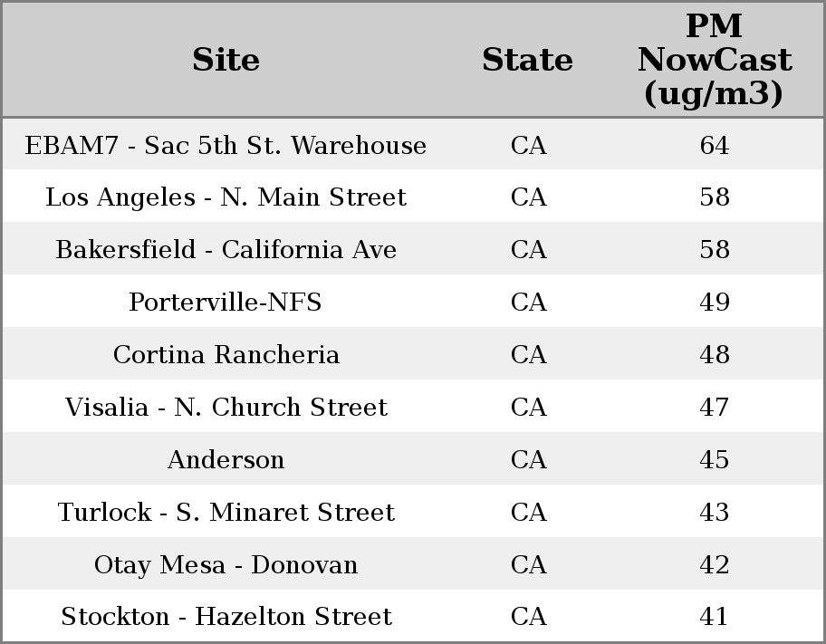Select the Porterville-NFS site cell
Image resolution: width=826 pixels, height=644 pixels.
coord(226,303)
